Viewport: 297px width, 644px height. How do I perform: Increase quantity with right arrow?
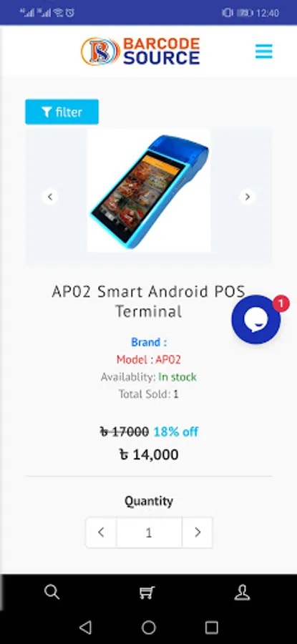pyautogui.click(x=198, y=532)
